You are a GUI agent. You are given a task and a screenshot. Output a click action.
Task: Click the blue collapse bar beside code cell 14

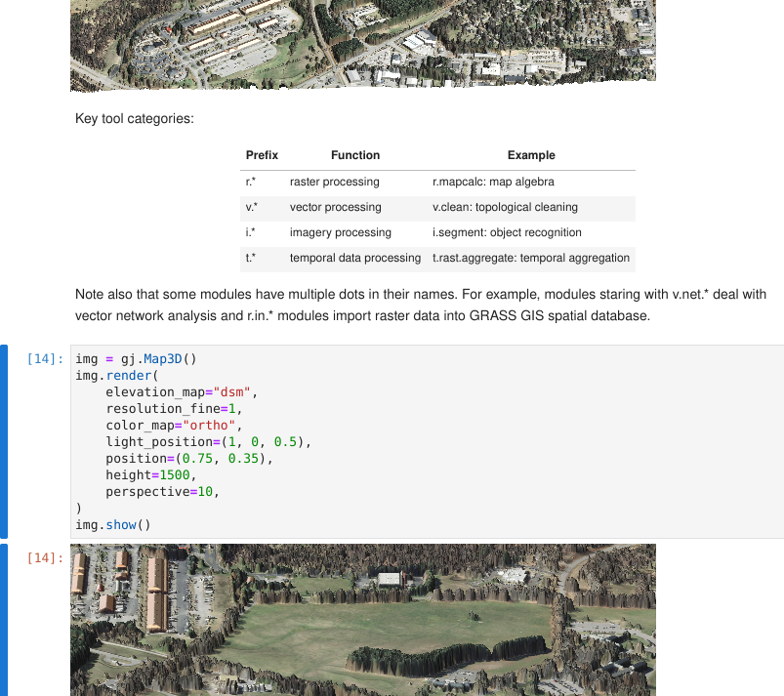tap(4, 441)
